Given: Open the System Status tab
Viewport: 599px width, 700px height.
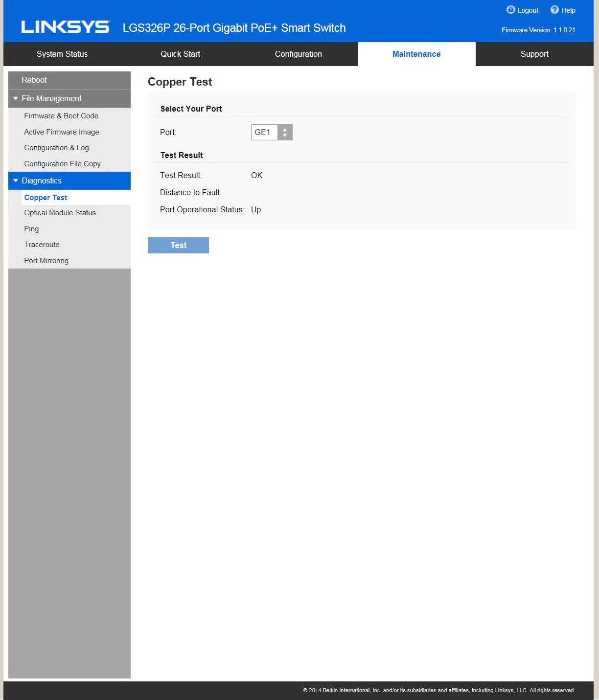Looking at the screenshot, I should (62, 54).
